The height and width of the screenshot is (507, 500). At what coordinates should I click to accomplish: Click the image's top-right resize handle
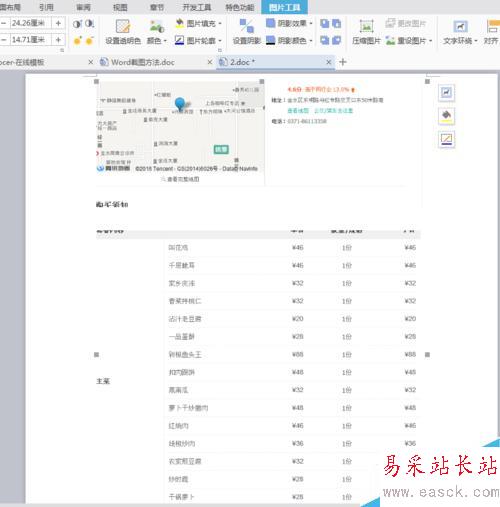[427, 81]
